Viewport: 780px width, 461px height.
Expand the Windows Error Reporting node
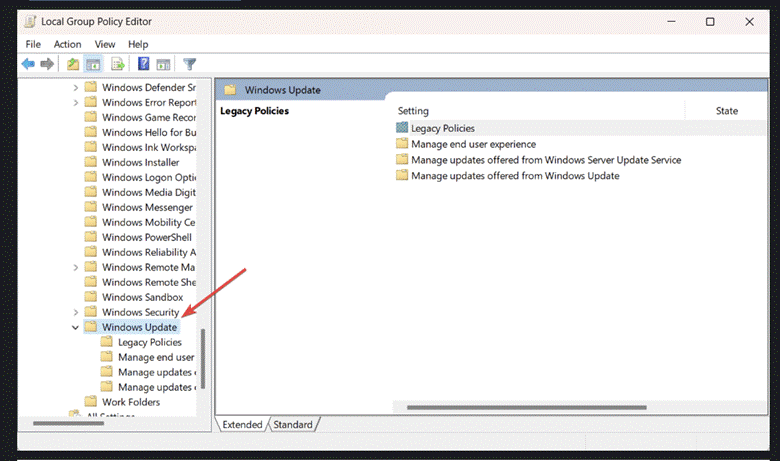click(x=76, y=102)
